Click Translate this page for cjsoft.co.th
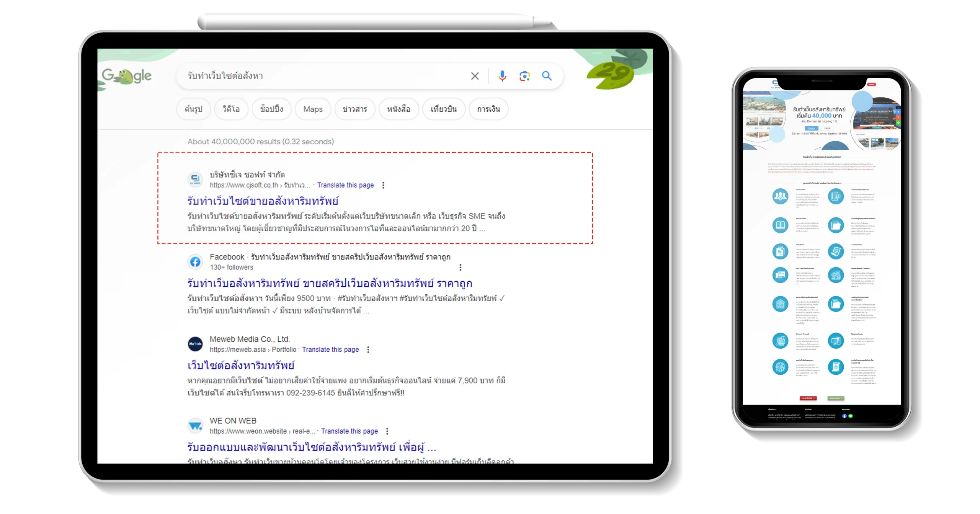 pyautogui.click(x=345, y=185)
